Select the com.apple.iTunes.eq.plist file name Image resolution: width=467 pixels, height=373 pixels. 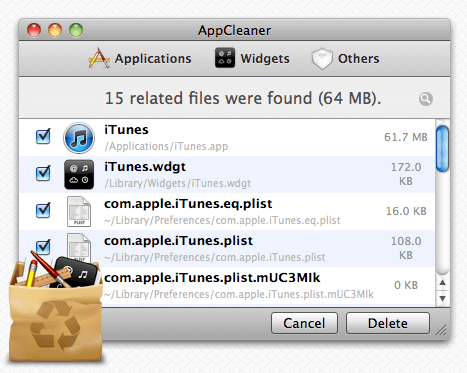click(188, 204)
